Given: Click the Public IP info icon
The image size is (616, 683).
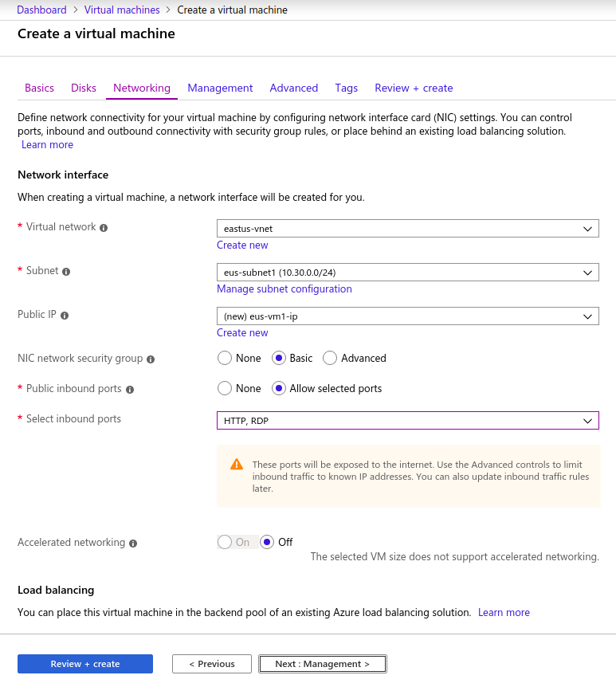Looking at the screenshot, I should coord(65,316).
